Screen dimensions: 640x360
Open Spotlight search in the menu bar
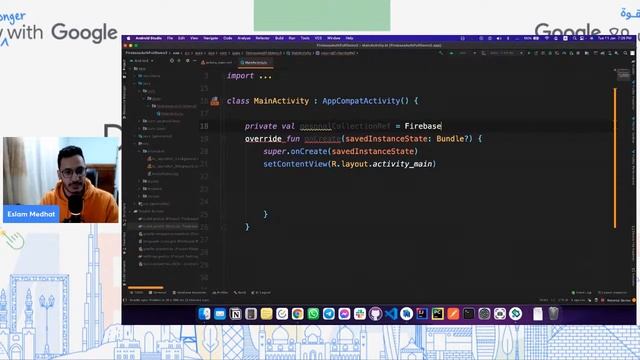(574, 38)
